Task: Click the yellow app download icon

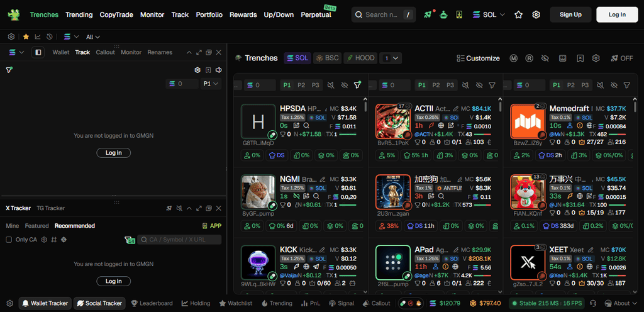Action: (458, 14)
